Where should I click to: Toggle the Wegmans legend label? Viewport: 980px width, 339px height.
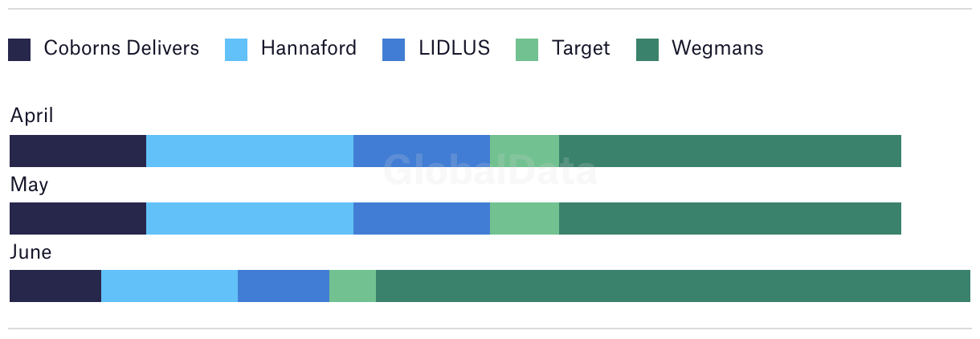(x=717, y=48)
